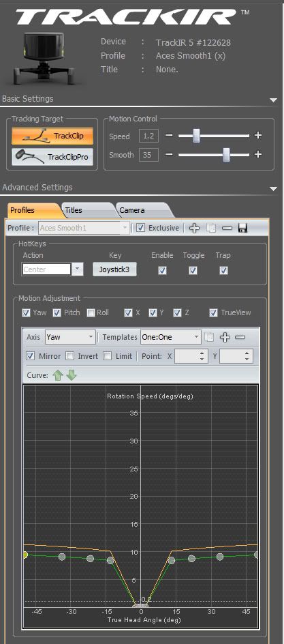Save profile using floppy disk icon

242,228
